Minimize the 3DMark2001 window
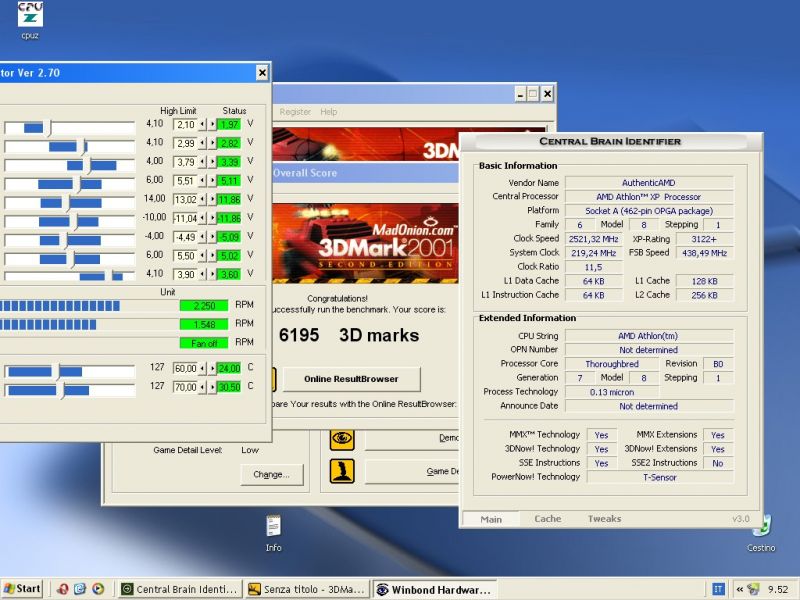Image resolution: width=800 pixels, height=600 pixels. pos(520,94)
